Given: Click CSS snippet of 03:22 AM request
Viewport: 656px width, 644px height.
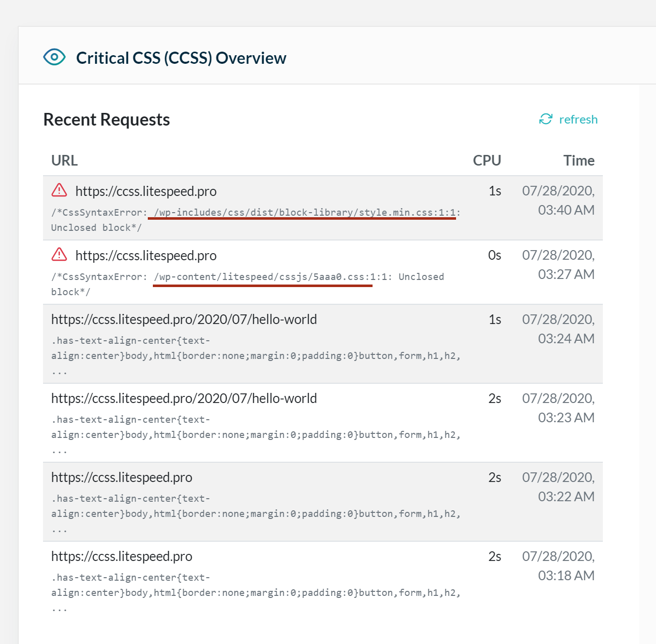Looking at the screenshot, I should point(256,514).
